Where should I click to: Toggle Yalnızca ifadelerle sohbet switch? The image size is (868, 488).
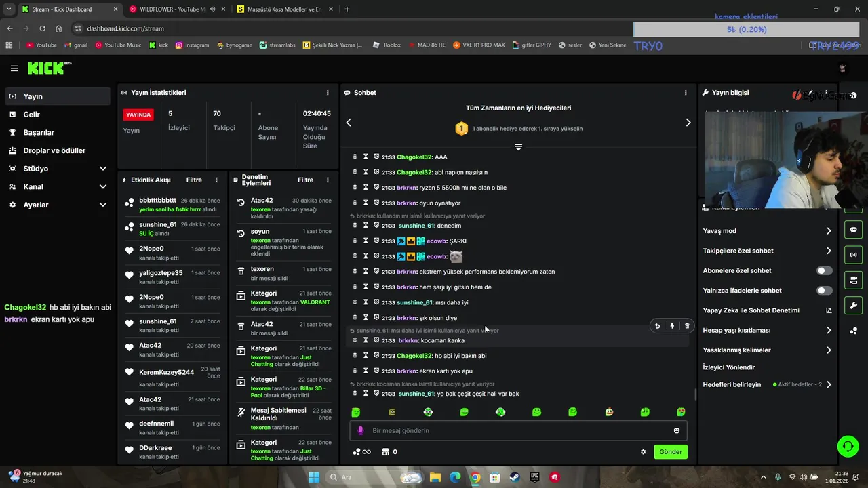824,291
